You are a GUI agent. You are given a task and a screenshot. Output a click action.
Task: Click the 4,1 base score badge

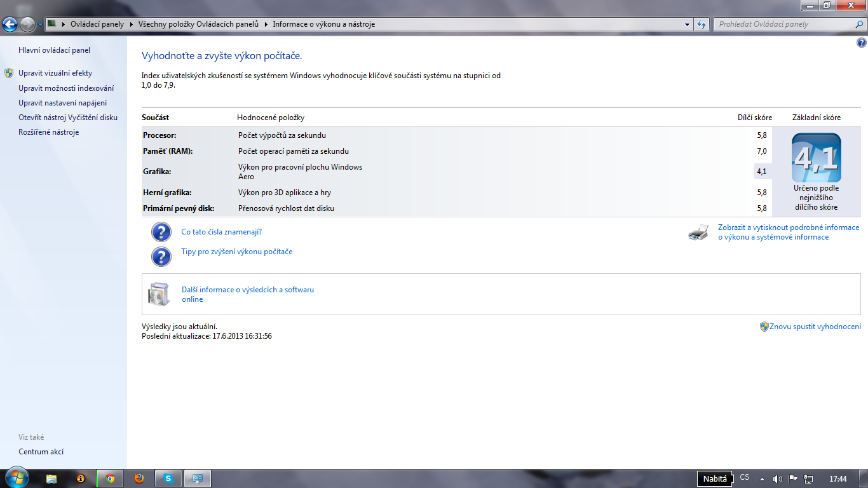point(817,158)
